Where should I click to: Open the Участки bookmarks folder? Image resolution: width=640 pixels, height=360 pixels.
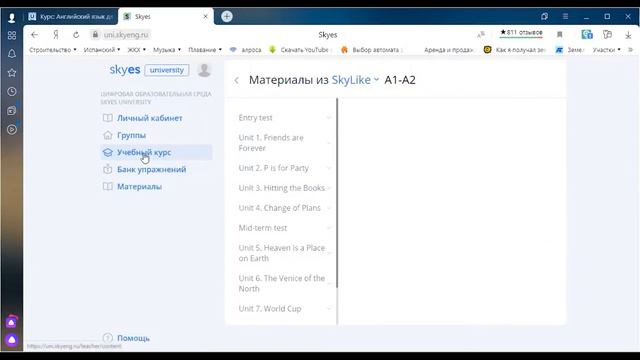[606, 50]
